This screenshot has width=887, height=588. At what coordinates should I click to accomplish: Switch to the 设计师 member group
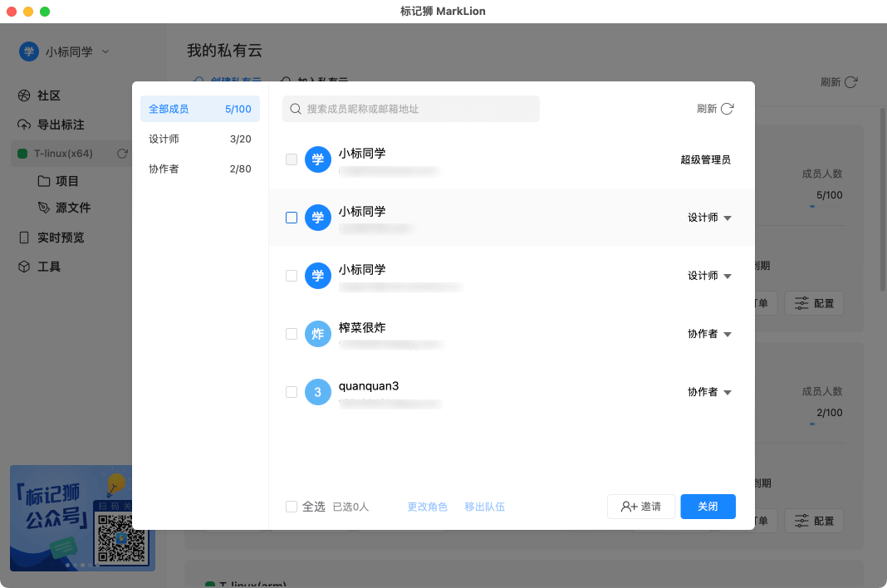tap(199, 139)
